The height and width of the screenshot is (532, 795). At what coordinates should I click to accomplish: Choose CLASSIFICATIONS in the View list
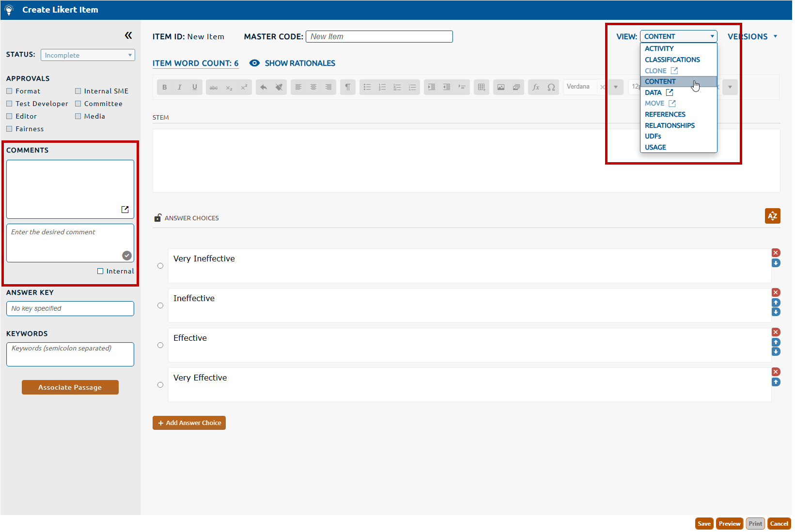pos(672,60)
